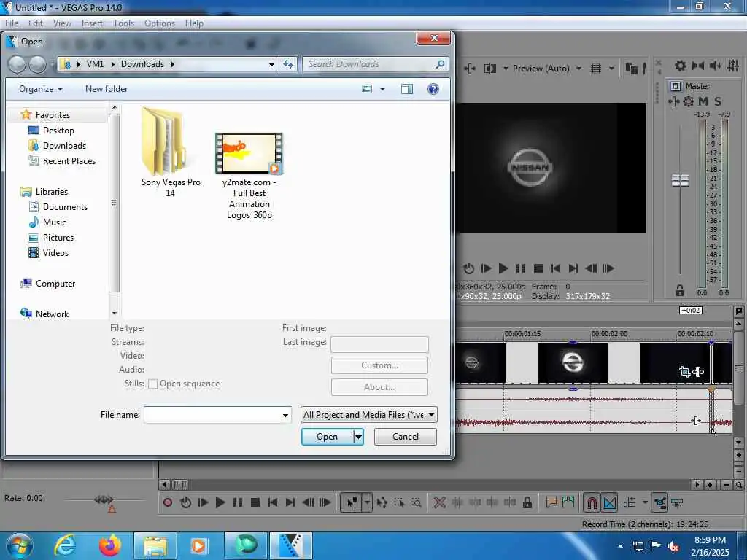Select the Envelope Edit tool
The width and height of the screenshot is (747, 560).
(382, 502)
